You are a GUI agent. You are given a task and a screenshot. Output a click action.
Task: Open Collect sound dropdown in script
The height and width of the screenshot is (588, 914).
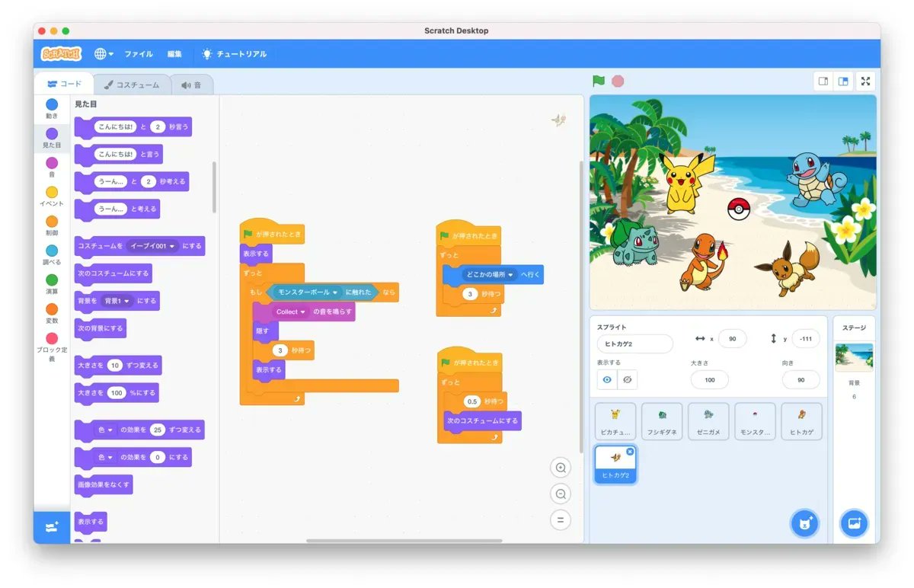291,312
